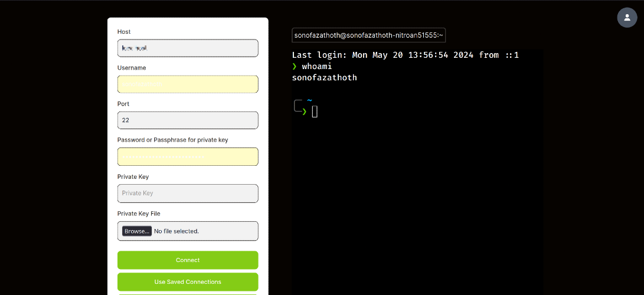Click the 'sonofazathoth' output line in terminal
This screenshot has width=644, height=295.
(325, 77)
